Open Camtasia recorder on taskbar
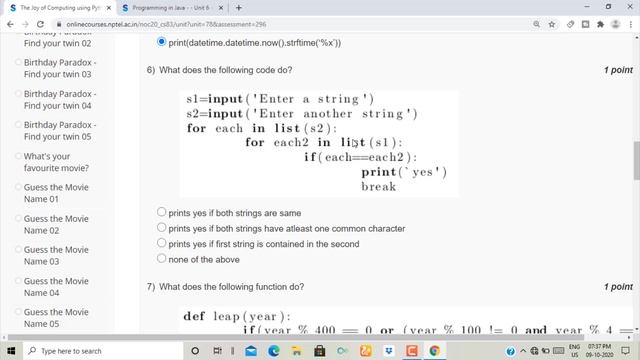The width and height of the screenshot is (640, 360). click(412, 351)
